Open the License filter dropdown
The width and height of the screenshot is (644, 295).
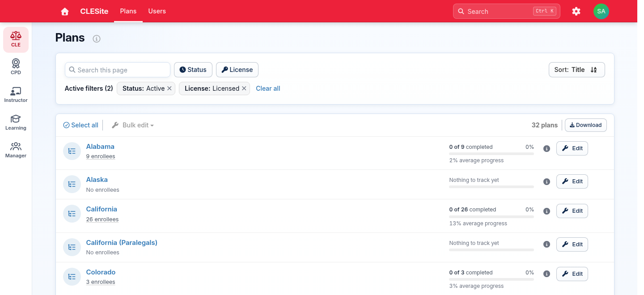click(x=237, y=70)
